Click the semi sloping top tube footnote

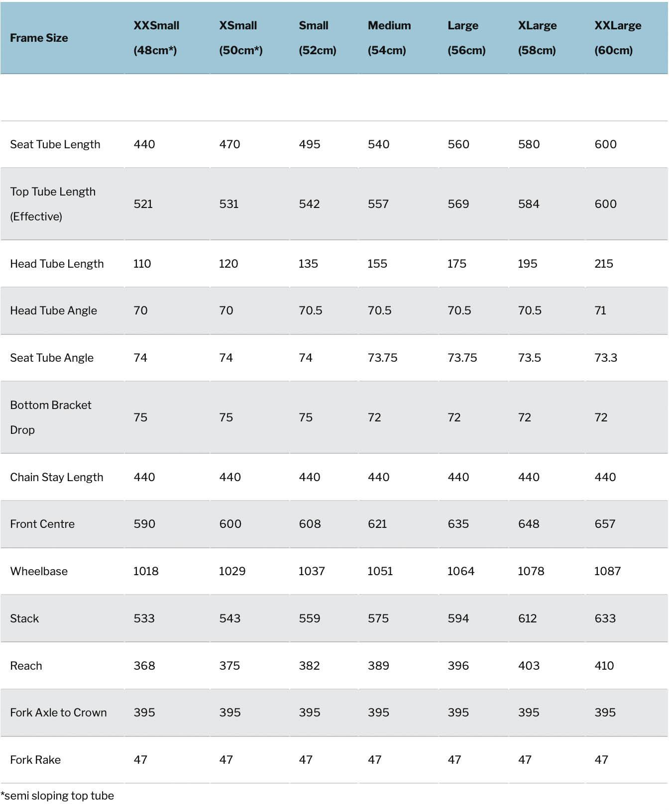click(x=57, y=796)
